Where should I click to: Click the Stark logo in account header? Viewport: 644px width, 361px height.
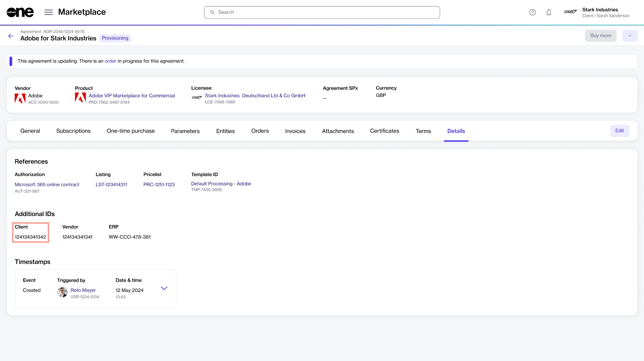(570, 12)
